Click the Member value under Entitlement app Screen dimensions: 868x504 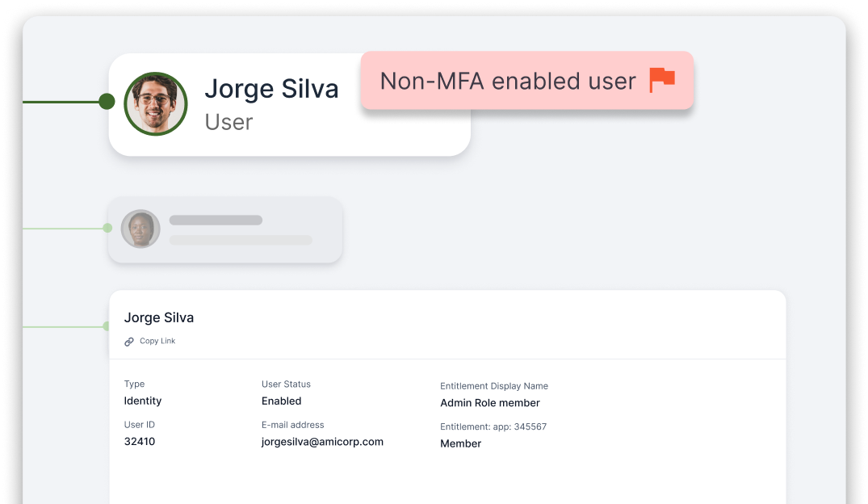point(460,443)
